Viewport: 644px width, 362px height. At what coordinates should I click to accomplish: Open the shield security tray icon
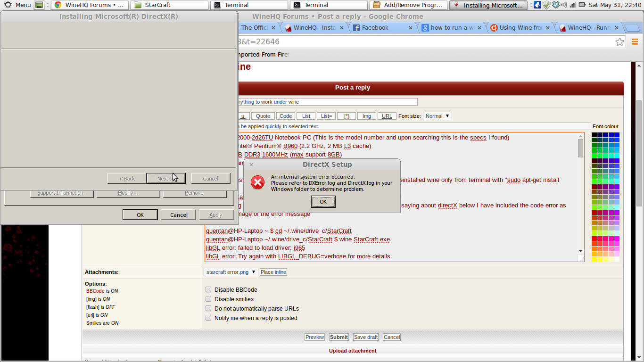click(x=546, y=5)
